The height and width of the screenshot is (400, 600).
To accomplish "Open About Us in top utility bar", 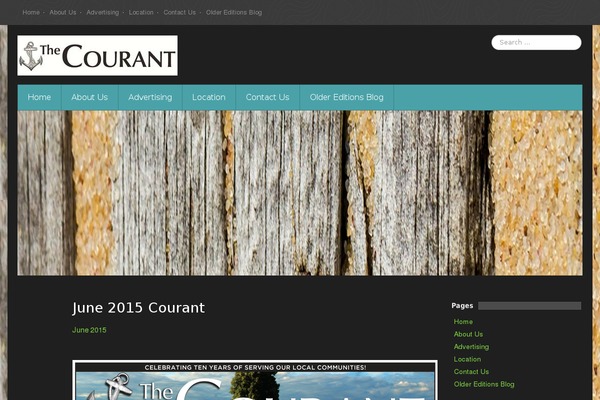I will point(63,12).
